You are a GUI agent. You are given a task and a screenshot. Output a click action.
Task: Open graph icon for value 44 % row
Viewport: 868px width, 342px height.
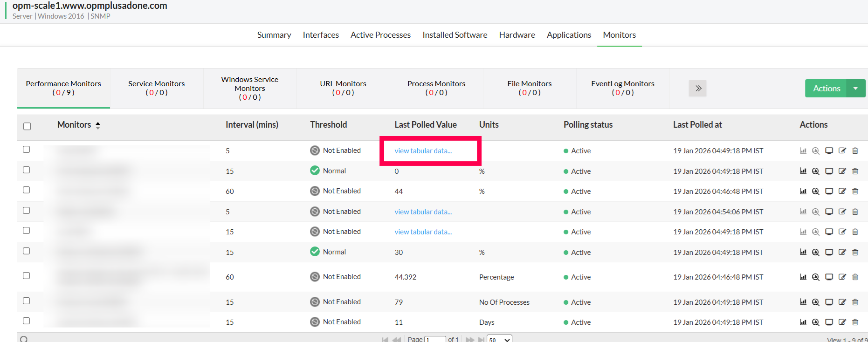coord(803,191)
